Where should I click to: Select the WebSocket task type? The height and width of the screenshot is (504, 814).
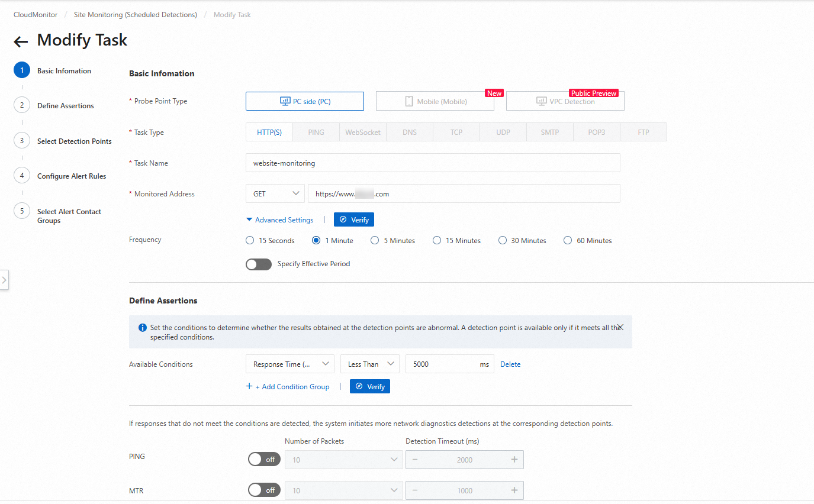point(362,131)
